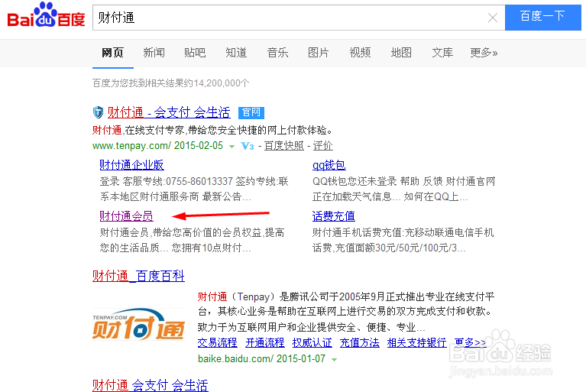Open the 更多>> link in baike result
Viewport: 586px width, 392px height.
(x=470, y=342)
